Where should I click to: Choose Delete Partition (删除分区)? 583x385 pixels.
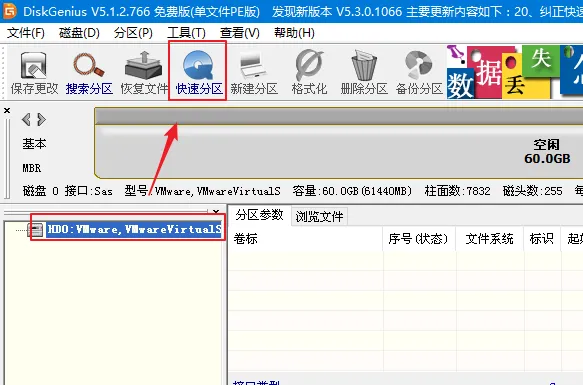364,73
